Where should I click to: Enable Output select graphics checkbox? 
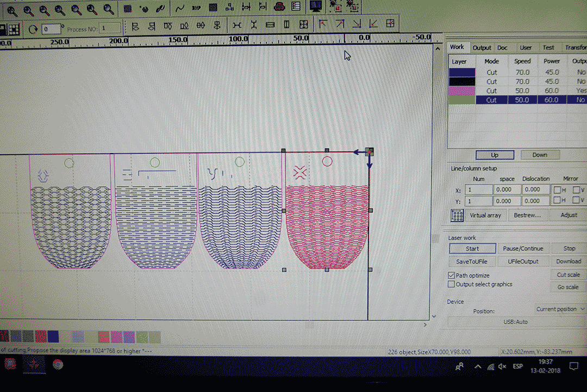point(451,284)
